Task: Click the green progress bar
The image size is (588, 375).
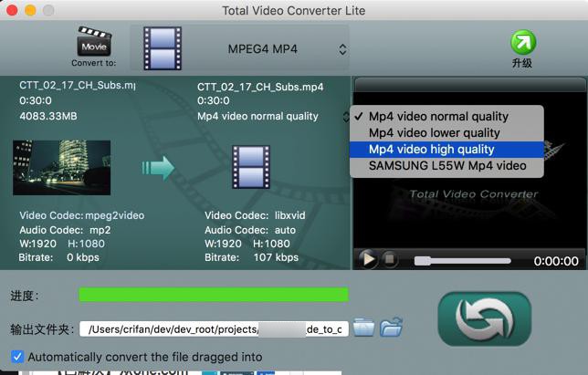Action: point(214,295)
